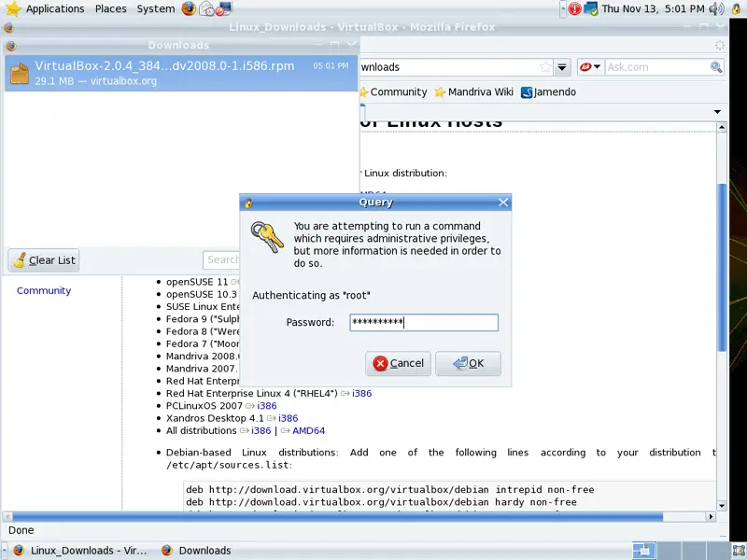Image resolution: width=747 pixels, height=560 pixels.
Task: Click the i386 link for PCLinuxOS 2007
Action: (267, 406)
